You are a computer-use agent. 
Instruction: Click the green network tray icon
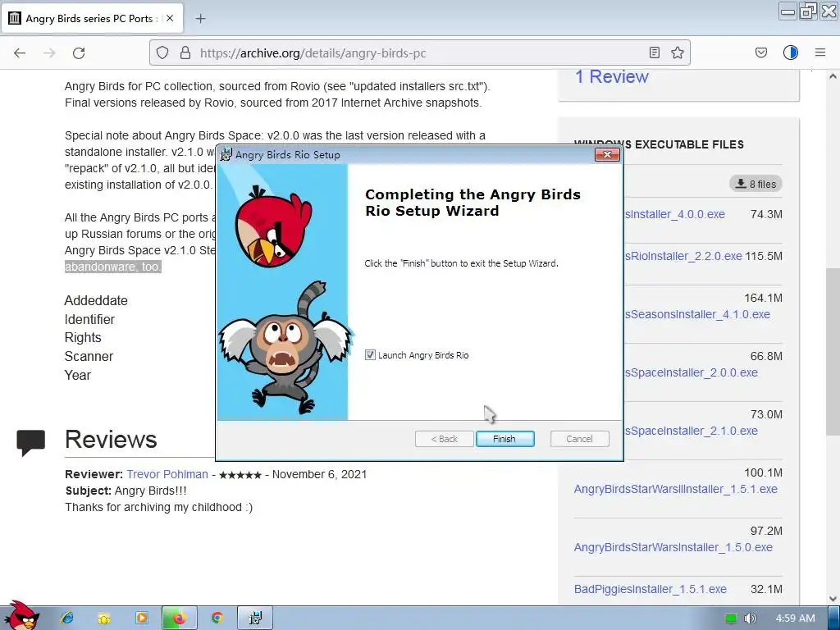point(731,619)
